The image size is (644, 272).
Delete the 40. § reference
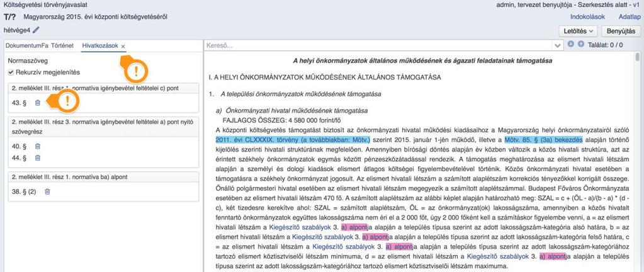[37, 146]
